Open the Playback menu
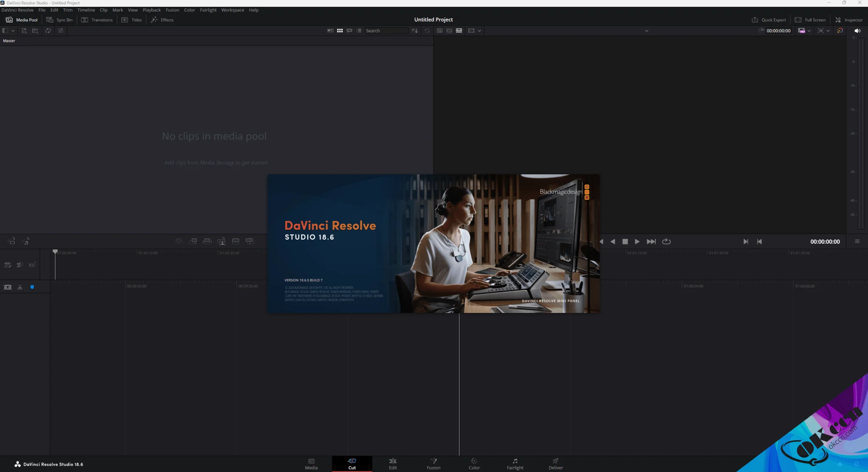Viewport: 868px width, 472px height. 152,10
